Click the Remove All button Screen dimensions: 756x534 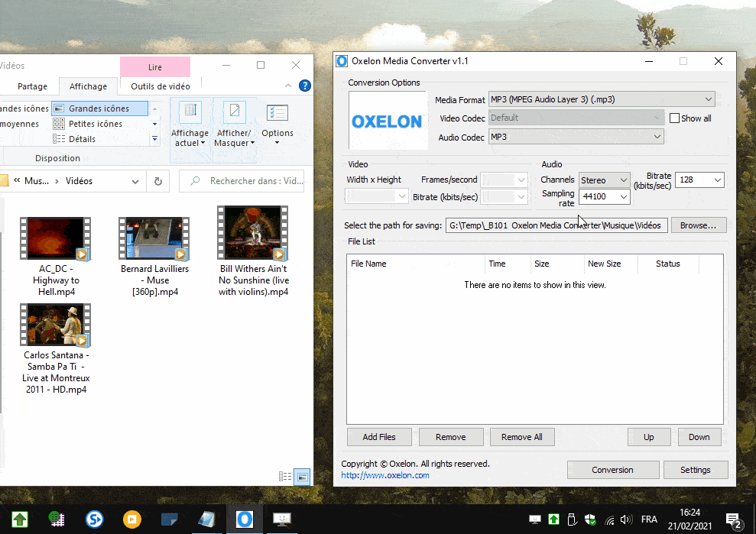click(522, 437)
